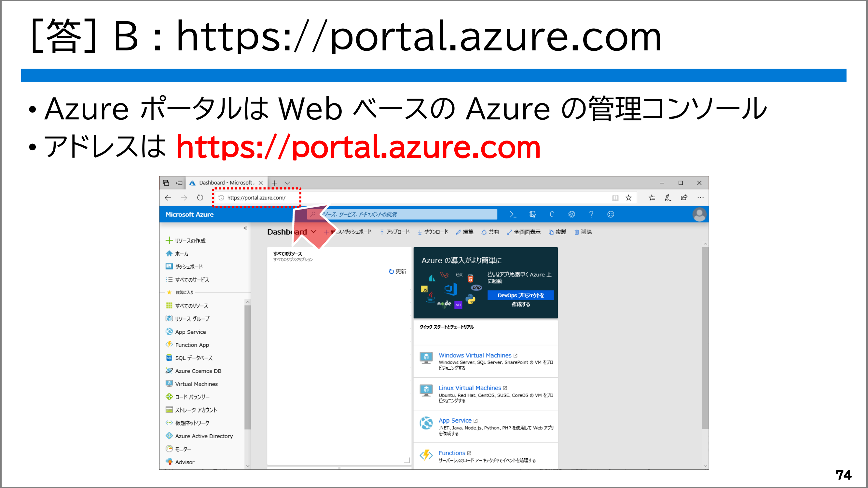Click the DevOps project create button
This screenshot has height=488, width=868.
520,295
